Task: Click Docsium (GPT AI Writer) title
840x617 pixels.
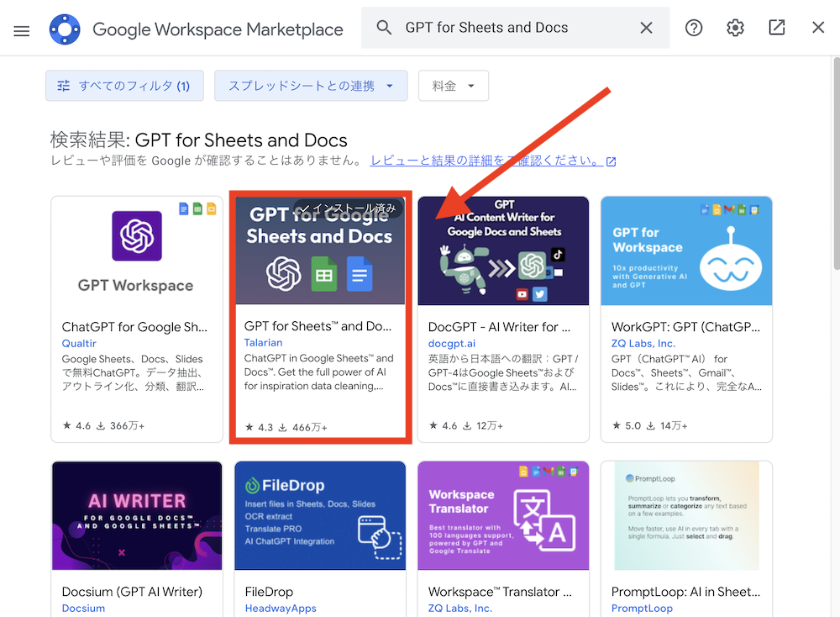Action: [132, 592]
